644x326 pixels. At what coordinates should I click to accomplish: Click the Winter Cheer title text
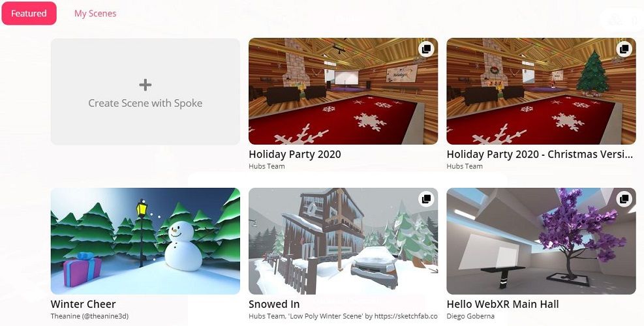pyautogui.click(x=84, y=304)
